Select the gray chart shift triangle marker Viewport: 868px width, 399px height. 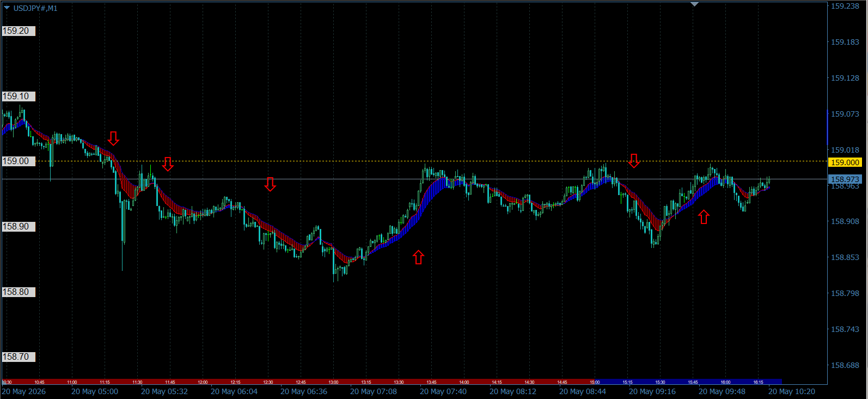tap(694, 4)
